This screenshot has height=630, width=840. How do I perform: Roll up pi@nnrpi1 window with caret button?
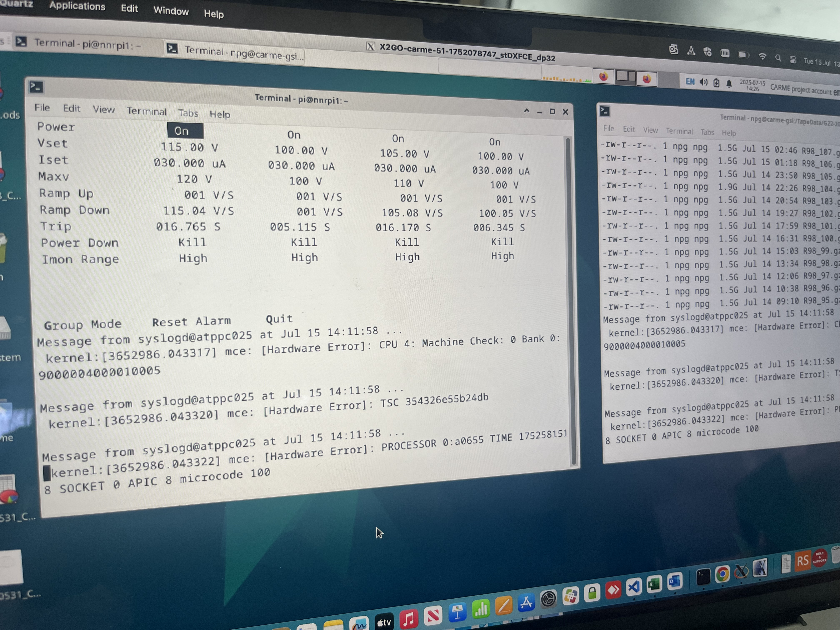[527, 110]
